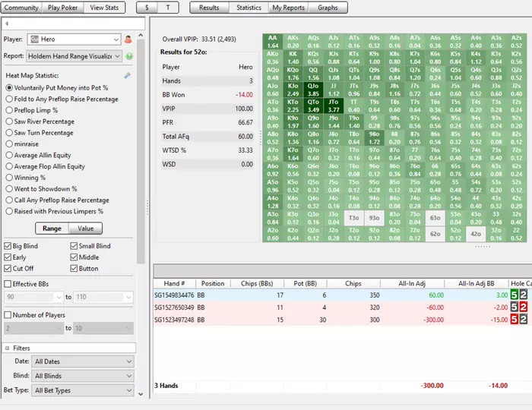Image resolution: width=532 pixels, height=410 pixels.
Task: Open the Date filter dropdown
Action: 83,361
